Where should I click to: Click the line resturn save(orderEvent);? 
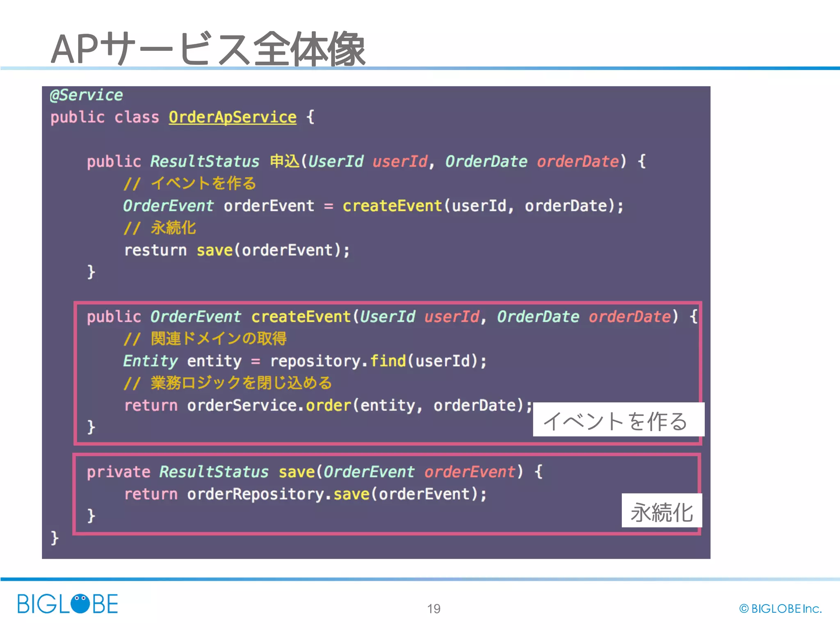pyautogui.click(x=237, y=250)
